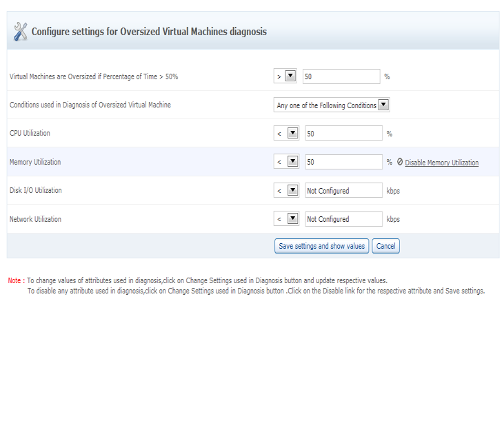504x434 pixels.
Task: Click the Disable Memory Utilization link
Action: (442, 163)
